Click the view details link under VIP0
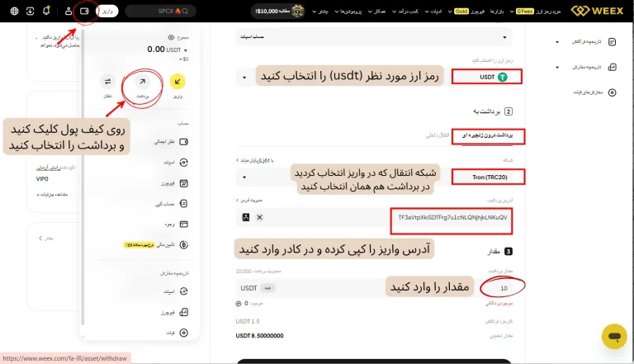634x364 pixels. pos(52,195)
